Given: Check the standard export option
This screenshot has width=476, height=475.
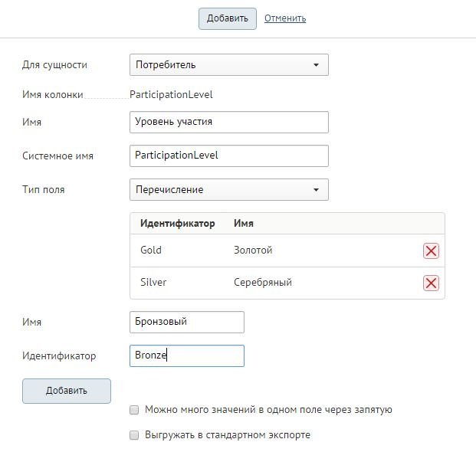Looking at the screenshot, I should 134,435.
